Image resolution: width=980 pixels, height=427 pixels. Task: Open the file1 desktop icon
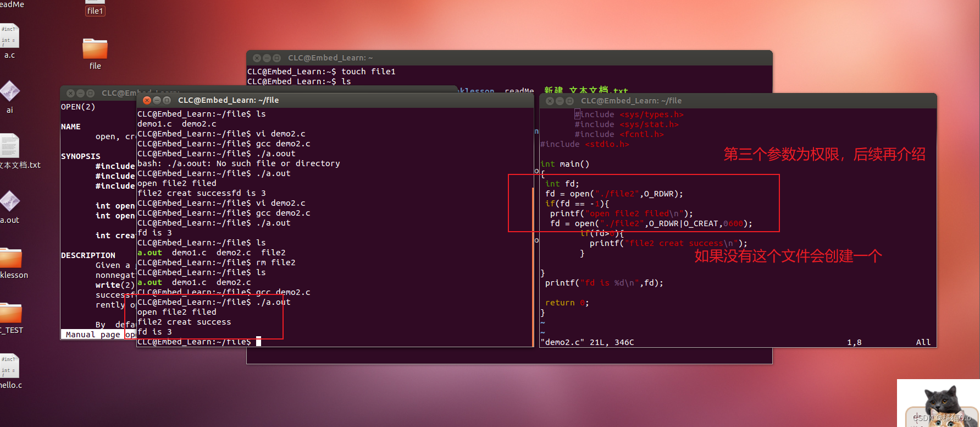[x=95, y=9]
